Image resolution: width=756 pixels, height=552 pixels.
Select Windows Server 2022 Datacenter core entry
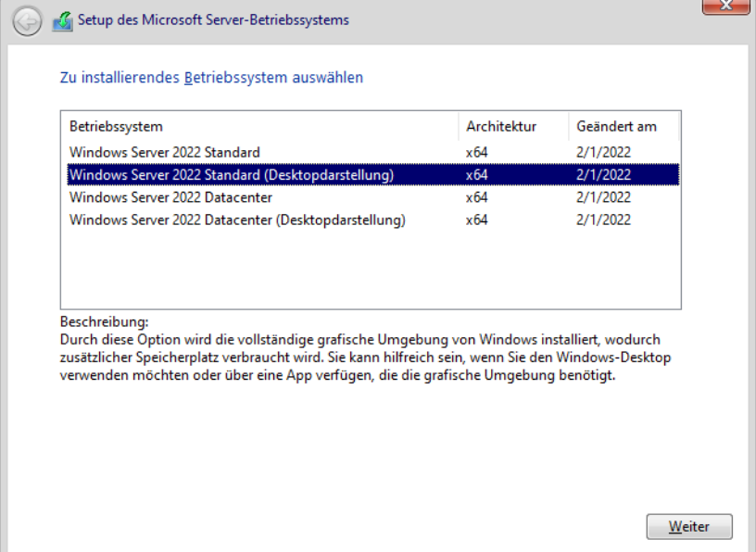tap(372, 197)
